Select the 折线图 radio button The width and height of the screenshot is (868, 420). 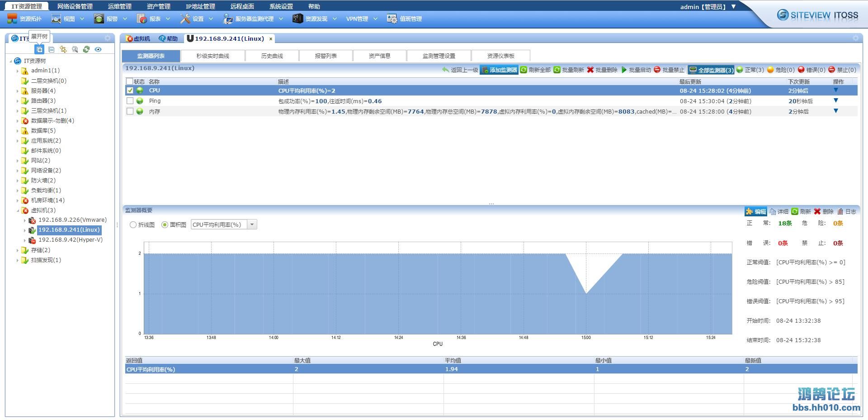(133, 225)
